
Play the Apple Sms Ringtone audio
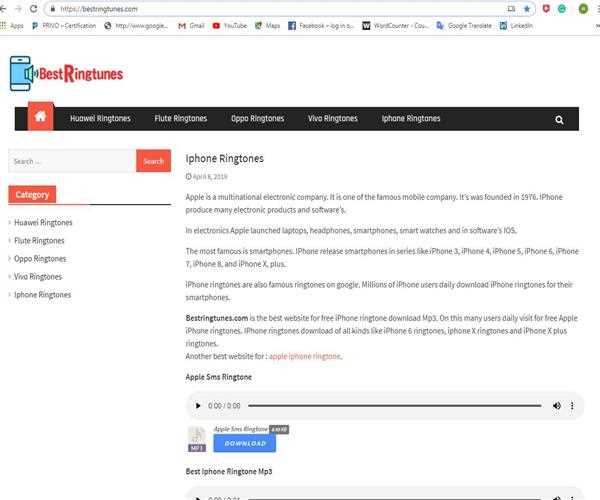coord(194,406)
